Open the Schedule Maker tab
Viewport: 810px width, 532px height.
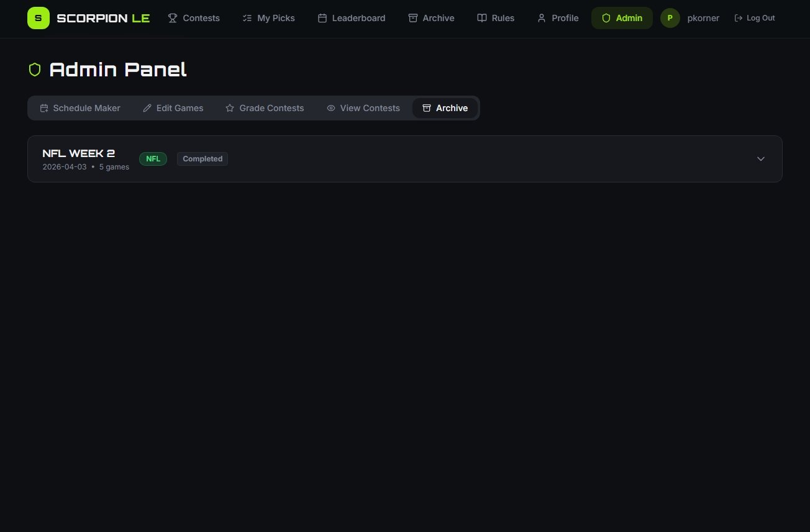(x=80, y=108)
